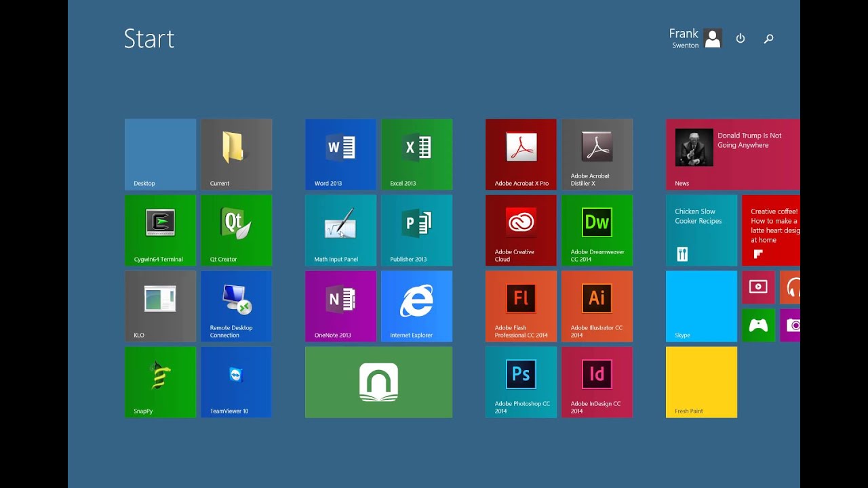Open the small Video tile
The image size is (868, 488).
(x=758, y=287)
